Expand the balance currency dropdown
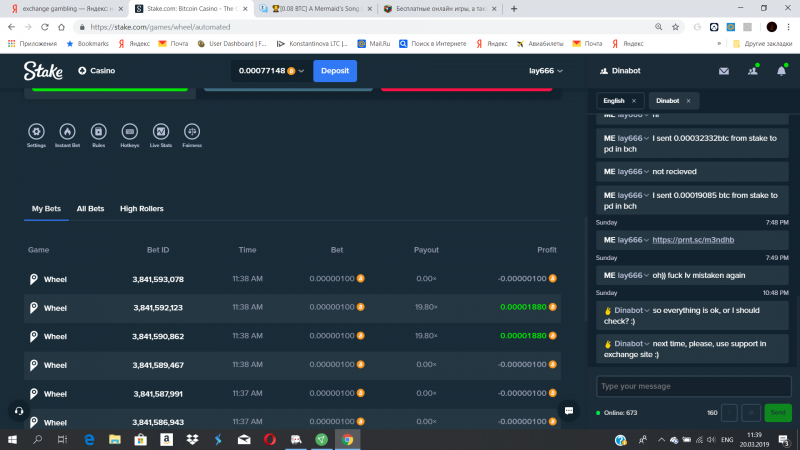Viewport: 800px width, 450px height. (x=301, y=71)
